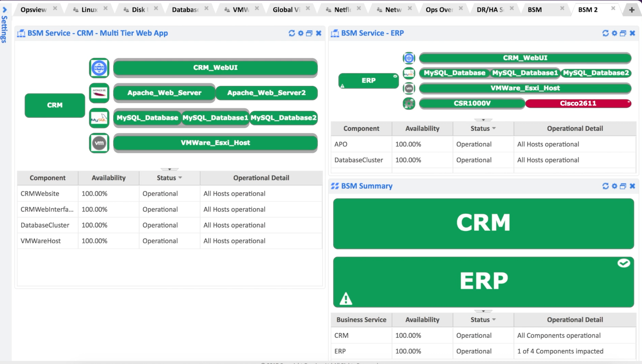Viewport: 642px width, 364px height.
Task: Click the MySQL component icon in CRM panel
Action: (x=99, y=118)
